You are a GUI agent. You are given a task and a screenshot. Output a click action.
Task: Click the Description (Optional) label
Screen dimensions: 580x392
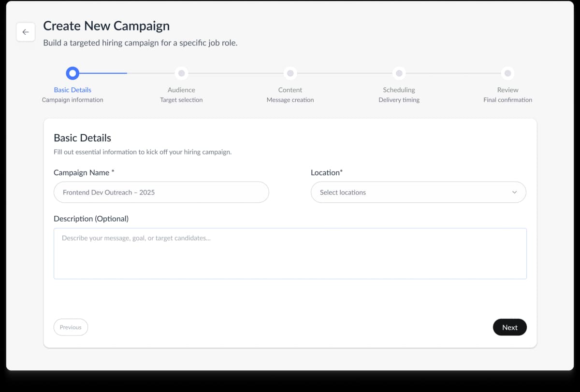click(91, 218)
